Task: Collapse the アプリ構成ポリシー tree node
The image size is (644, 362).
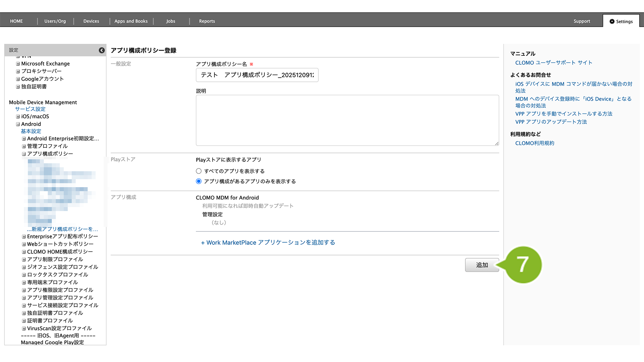Action: click(x=24, y=154)
